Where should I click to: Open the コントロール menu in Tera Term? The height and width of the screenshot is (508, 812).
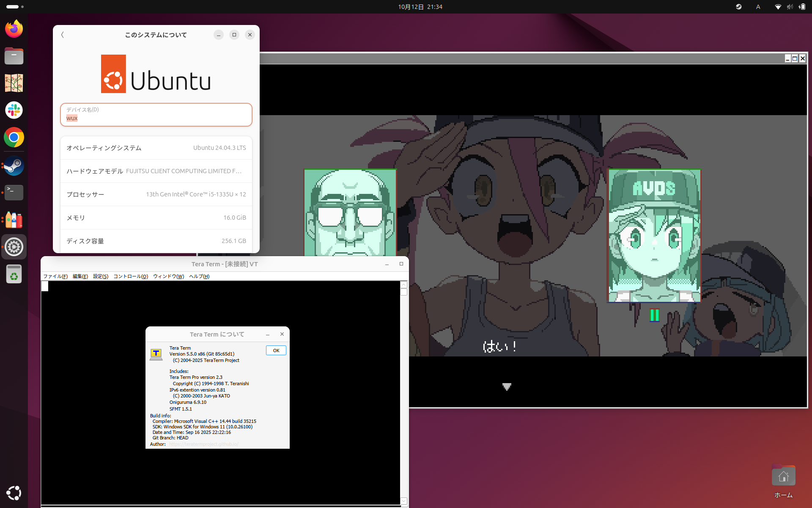(x=130, y=276)
